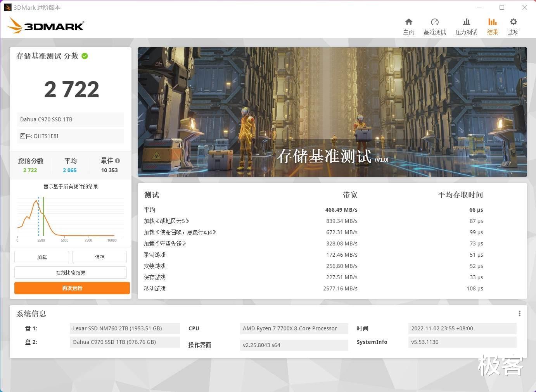Click the 保存 save button
The width and height of the screenshot is (536, 392).
tap(99, 257)
